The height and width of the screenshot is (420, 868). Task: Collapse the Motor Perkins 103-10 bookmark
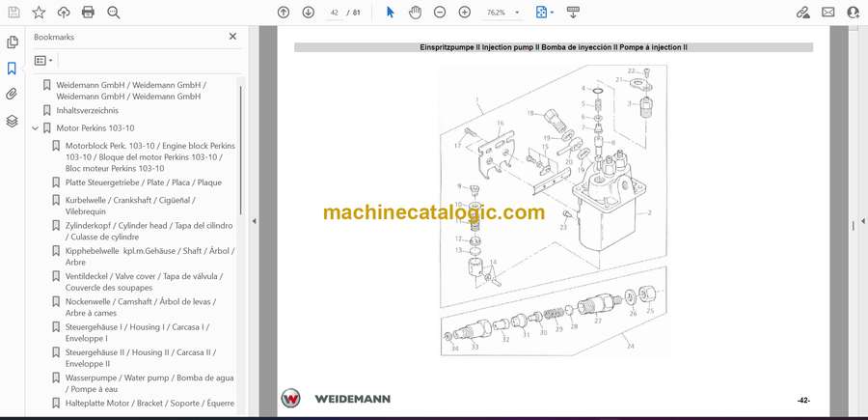click(36, 128)
